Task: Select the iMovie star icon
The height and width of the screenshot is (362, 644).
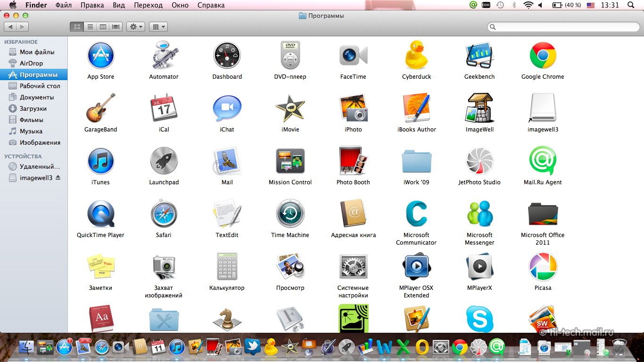Action: point(290,108)
